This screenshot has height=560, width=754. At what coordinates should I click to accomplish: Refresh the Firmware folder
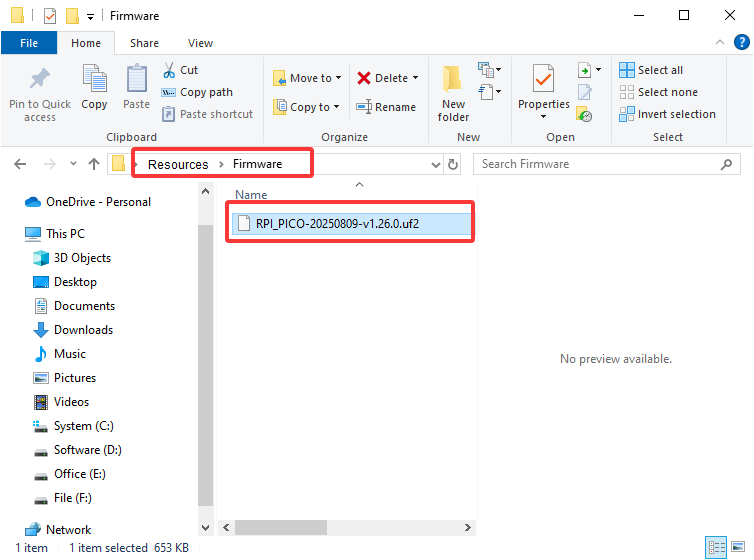click(453, 164)
